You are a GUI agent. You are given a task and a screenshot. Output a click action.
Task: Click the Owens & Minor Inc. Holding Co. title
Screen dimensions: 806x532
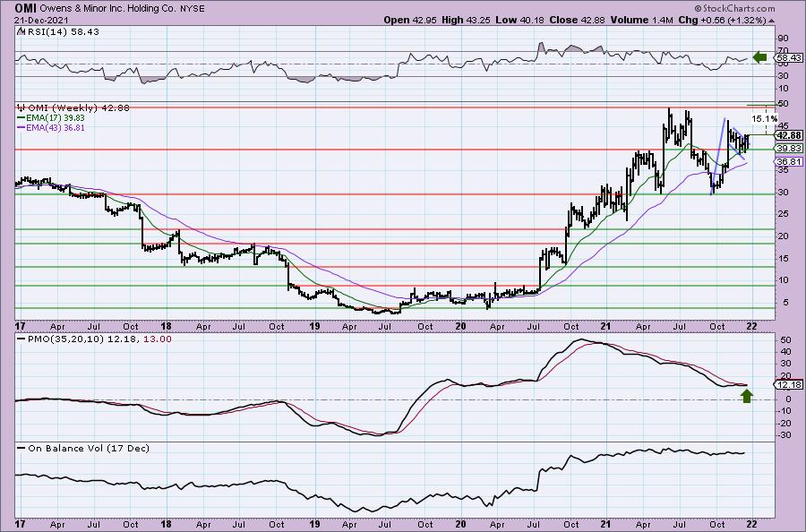(109, 9)
